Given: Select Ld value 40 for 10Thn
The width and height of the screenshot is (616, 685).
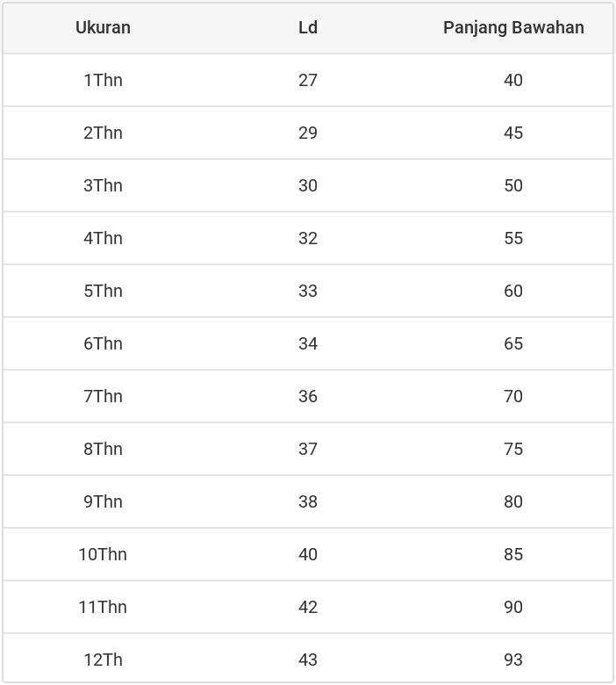Looking at the screenshot, I should coord(307,554).
